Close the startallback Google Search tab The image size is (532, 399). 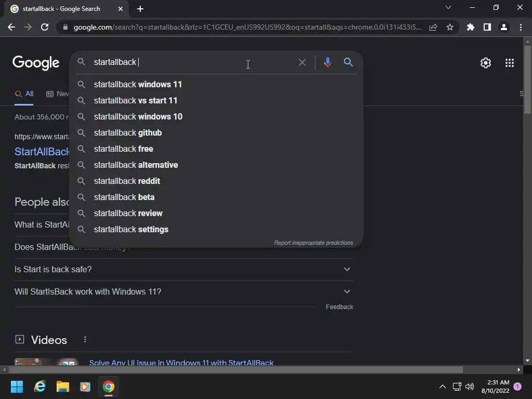pos(121,9)
